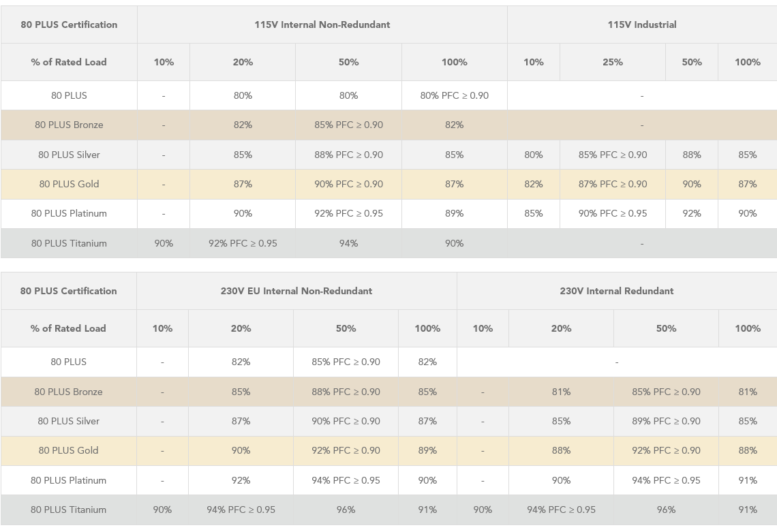This screenshot has height=532, width=777.
Task: Click "96%" in the 230V EU Titanium row
Action: pos(346,510)
